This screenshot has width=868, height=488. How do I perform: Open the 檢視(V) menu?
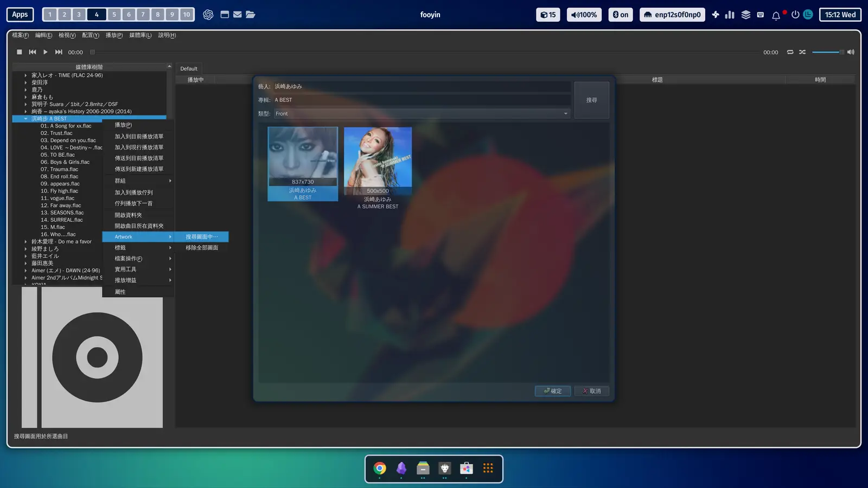[67, 35]
